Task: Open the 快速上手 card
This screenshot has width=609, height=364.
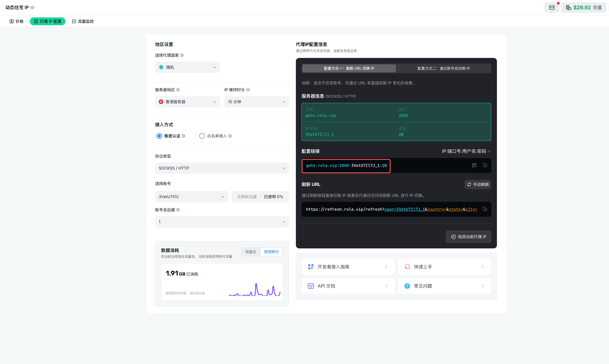Action: [444, 267]
